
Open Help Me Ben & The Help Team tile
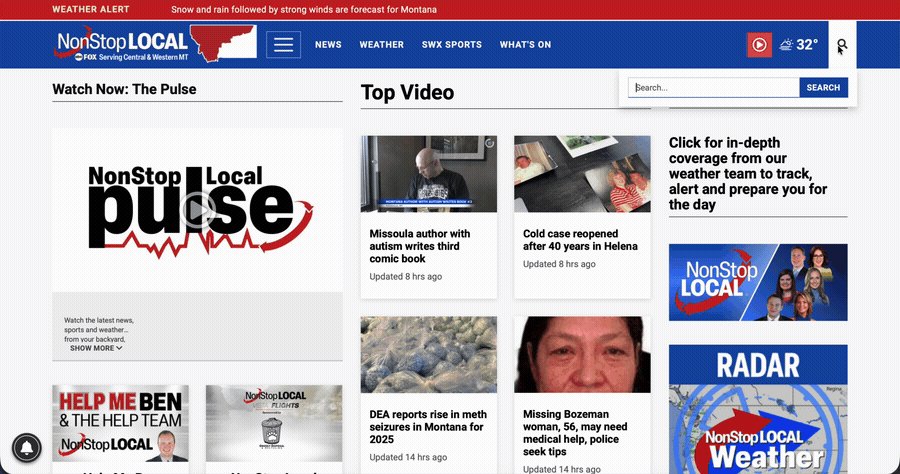(x=121, y=424)
